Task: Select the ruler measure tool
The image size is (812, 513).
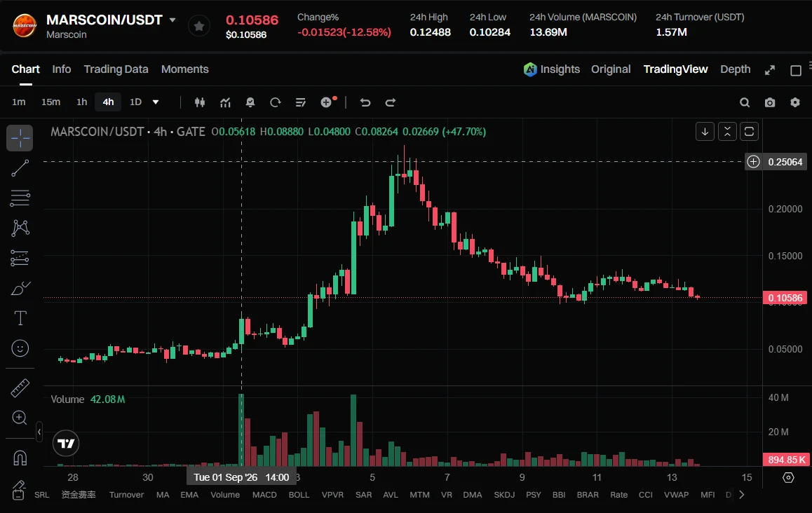Action: click(20, 388)
